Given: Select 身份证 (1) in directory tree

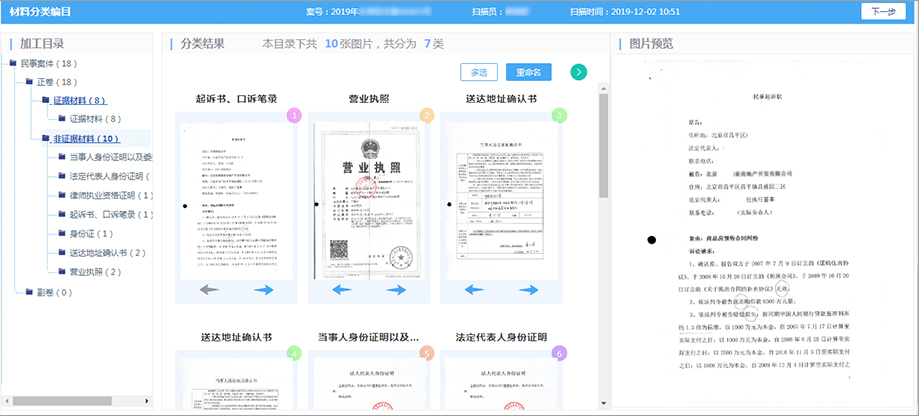Looking at the screenshot, I should (96, 234).
